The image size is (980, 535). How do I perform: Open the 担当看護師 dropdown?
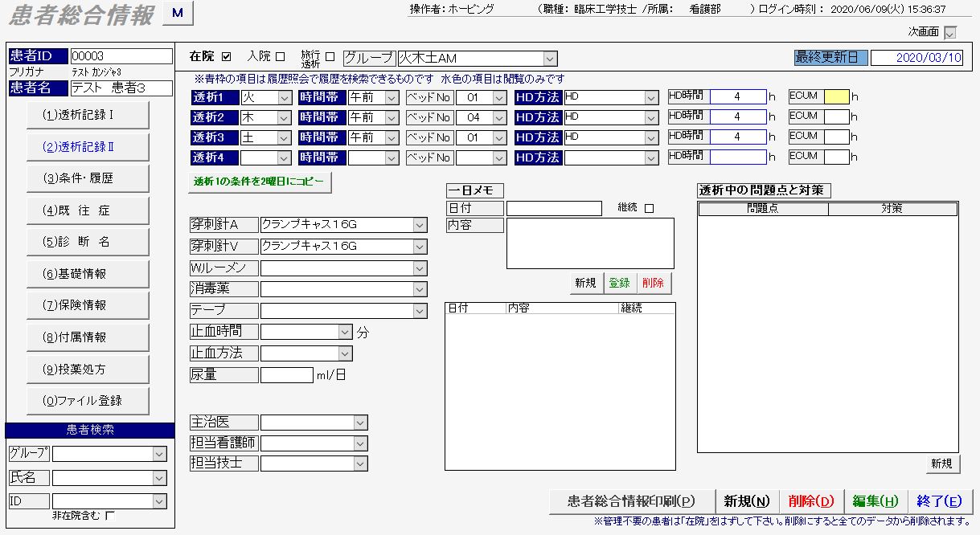tap(360, 443)
